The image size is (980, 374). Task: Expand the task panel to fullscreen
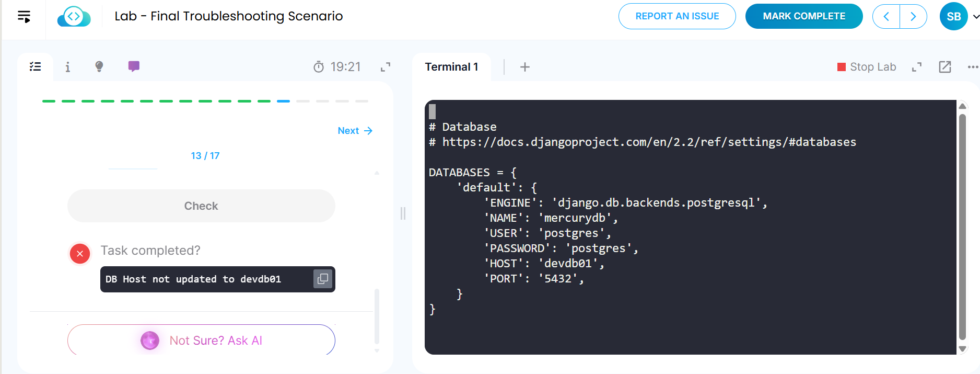click(x=386, y=67)
